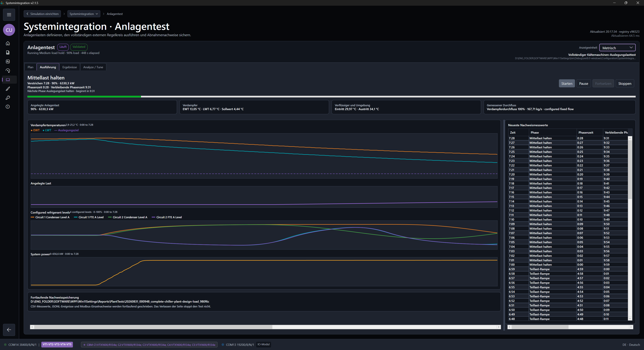This screenshot has height=350, width=644.
Task: Click right arrow of chart horizontal scrollbar
Action: coord(498,327)
